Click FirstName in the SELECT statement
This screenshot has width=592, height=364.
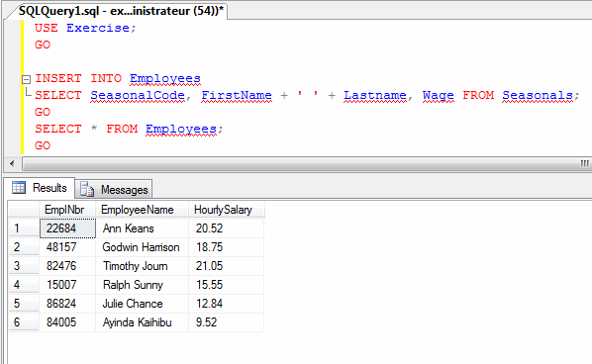[237, 95]
